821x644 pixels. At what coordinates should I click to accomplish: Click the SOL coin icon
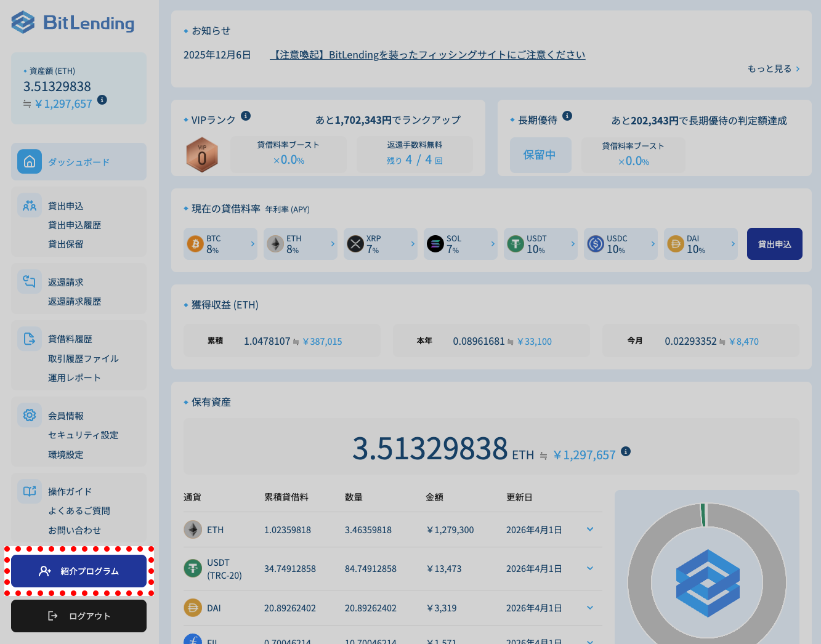pyautogui.click(x=435, y=244)
